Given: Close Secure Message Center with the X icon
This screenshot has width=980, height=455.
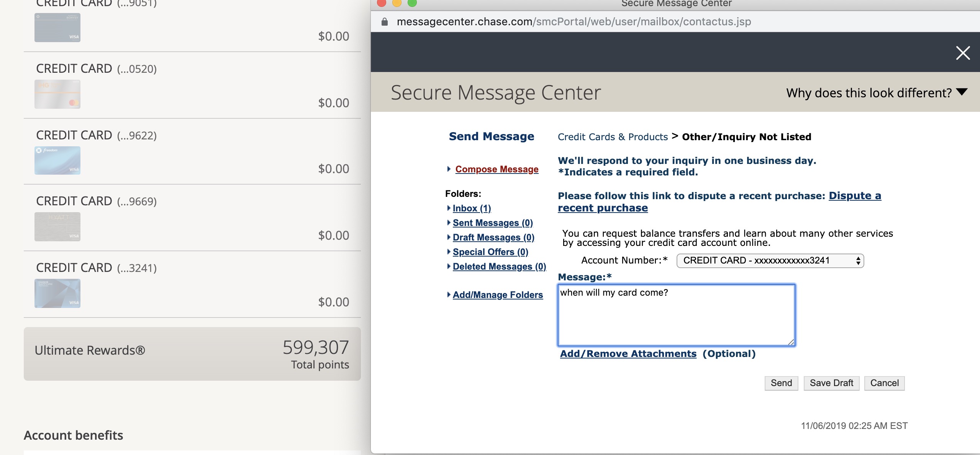Looking at the screenshot, I should click(x=963, y=53).
